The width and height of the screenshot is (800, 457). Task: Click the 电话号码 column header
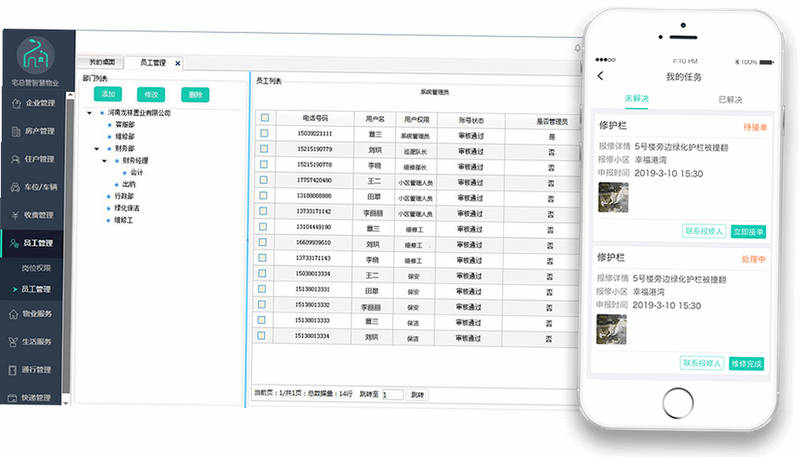(x=315, y=118)
